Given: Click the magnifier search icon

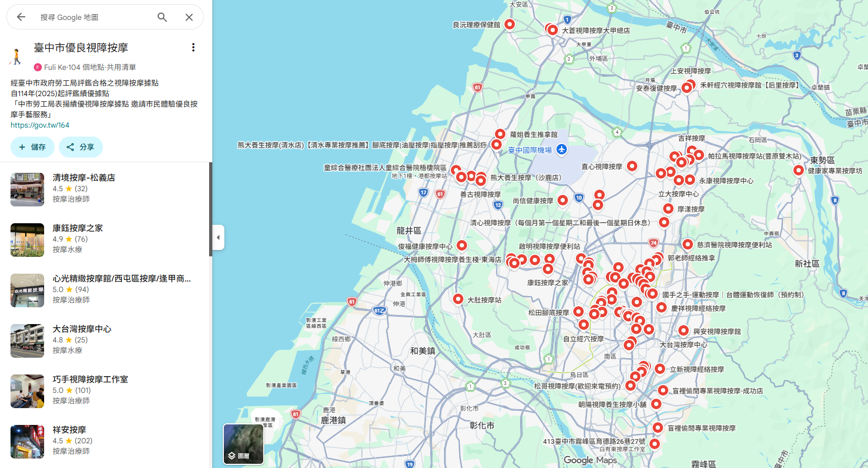Looking at the screenshot, I should coord(162,17).
